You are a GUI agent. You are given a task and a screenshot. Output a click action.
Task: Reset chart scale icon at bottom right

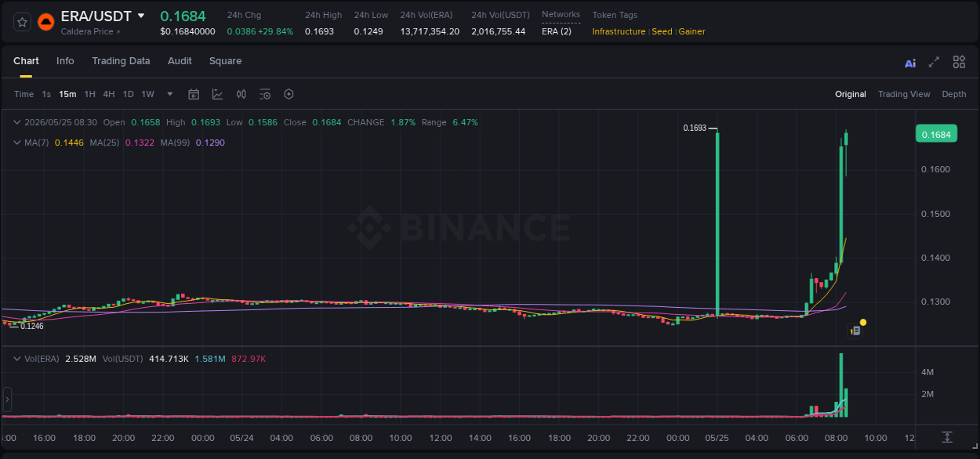tap(947, 436)
